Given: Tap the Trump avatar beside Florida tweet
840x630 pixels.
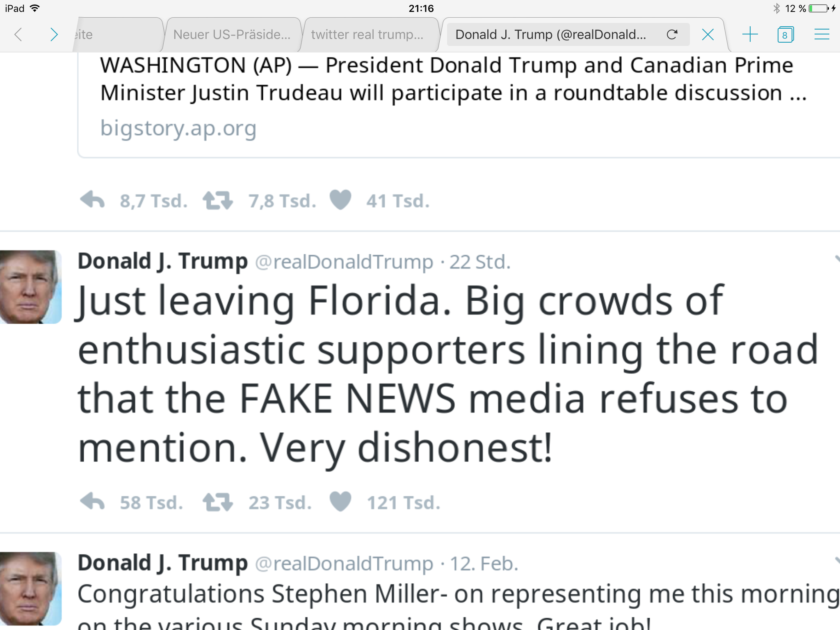Looking at the screenshot, I should pyautogui.click(x=31, y=287).
